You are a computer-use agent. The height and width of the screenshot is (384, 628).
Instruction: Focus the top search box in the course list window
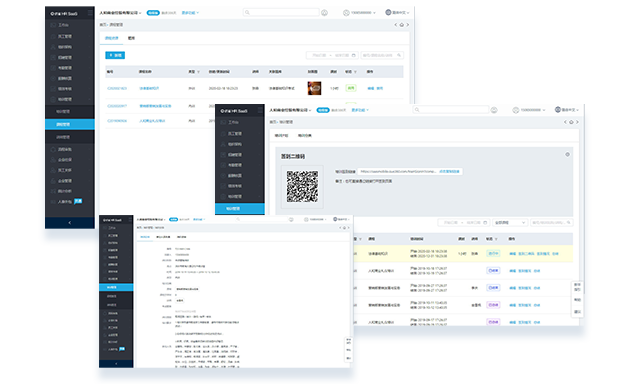281,13
